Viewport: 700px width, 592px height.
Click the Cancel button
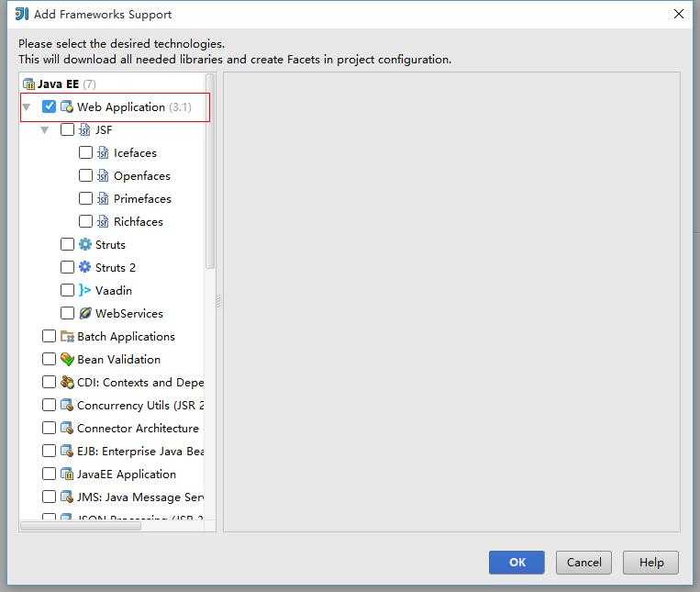tap(583, 562)
